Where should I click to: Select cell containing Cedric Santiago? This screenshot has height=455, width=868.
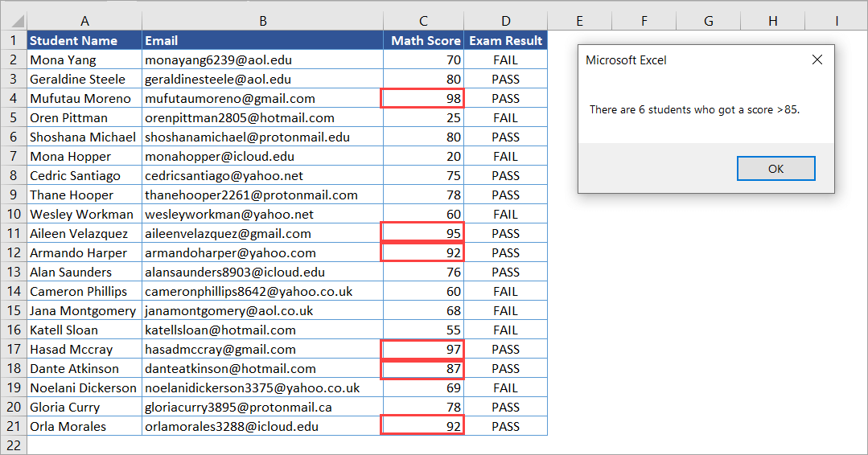click(x=84, y=176)
